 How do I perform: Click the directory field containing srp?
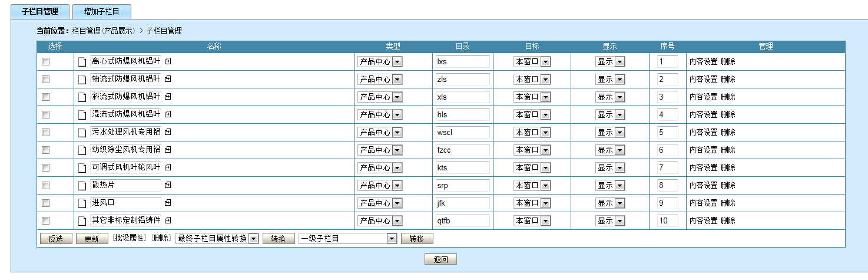(x=462, y=186)
